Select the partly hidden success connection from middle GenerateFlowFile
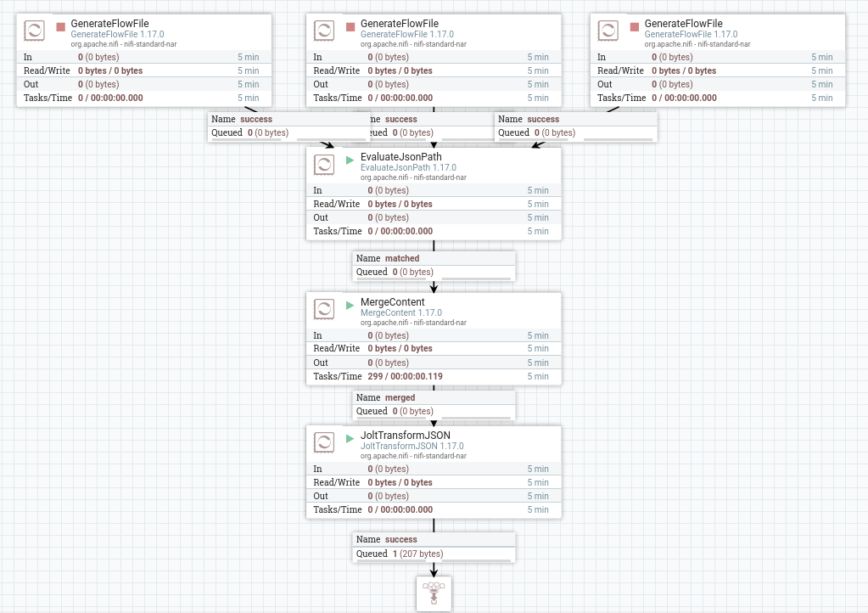The height and width of the screenshot is (613, 868). [x=432, y=127]
